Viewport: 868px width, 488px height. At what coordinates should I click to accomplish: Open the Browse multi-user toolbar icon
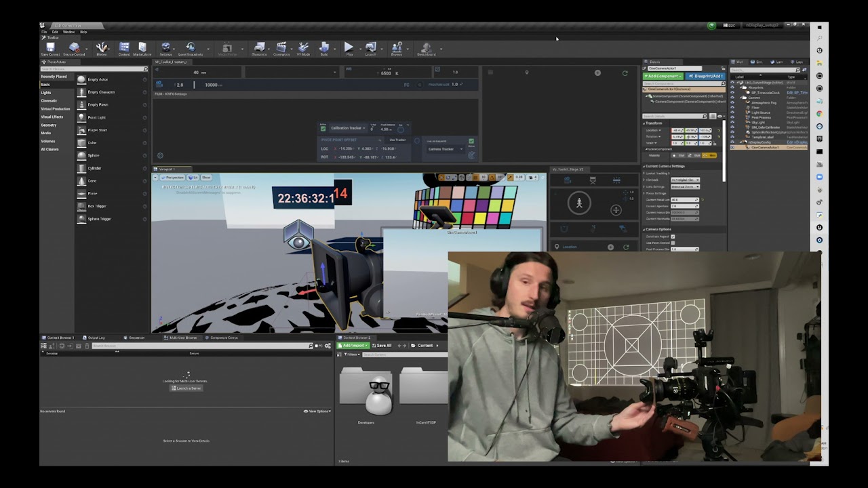pyautogui.click(x=397, y=48)
